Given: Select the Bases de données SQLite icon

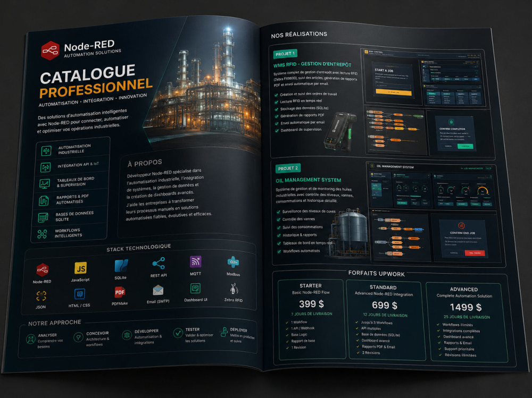Looking at the screenshot, I should (43, 217).
